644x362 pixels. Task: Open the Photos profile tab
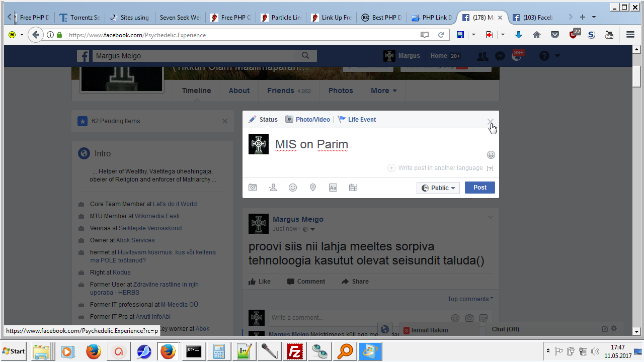pos(341,90)
